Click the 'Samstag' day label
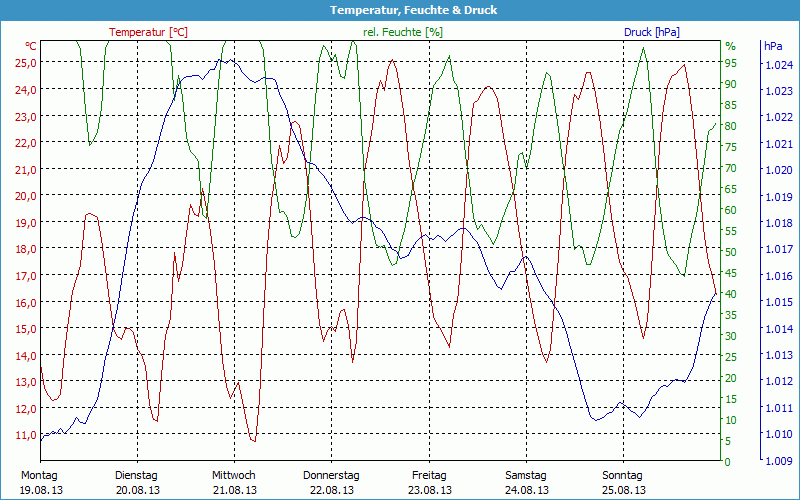 pos(526,476)
